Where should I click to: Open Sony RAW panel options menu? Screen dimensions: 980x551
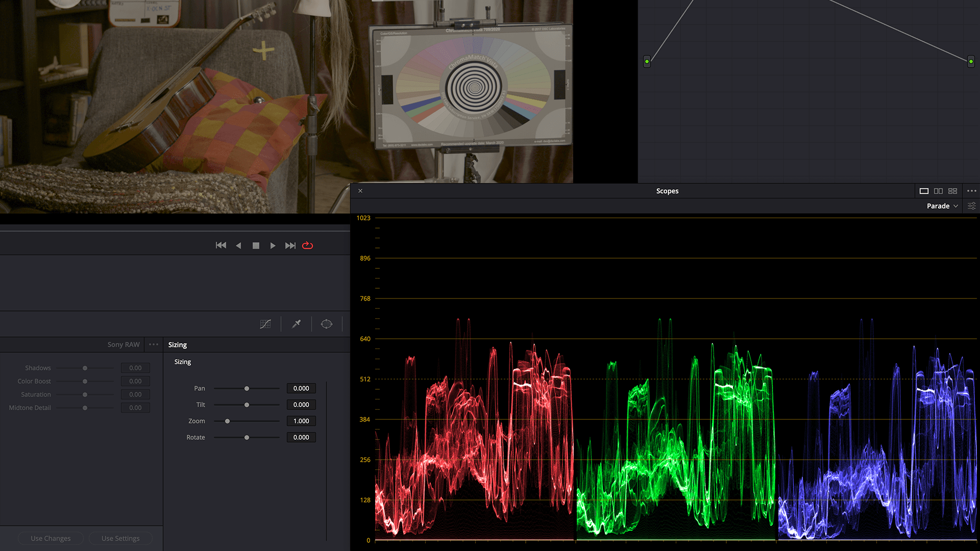click(x=154, y=344)
